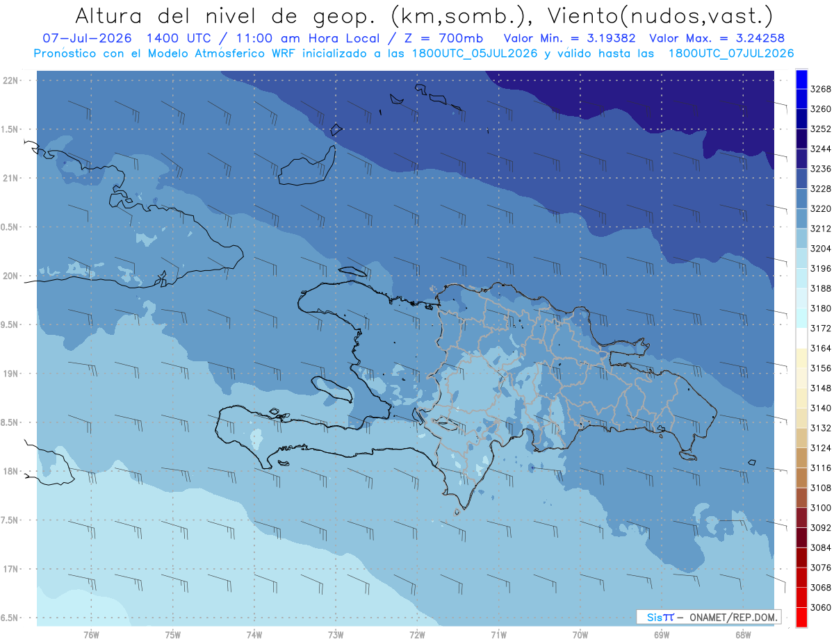Click the '3236' colorbar label
Image resolution: width=834 pixels, height=644 pixels.
[x=821, y=169]
